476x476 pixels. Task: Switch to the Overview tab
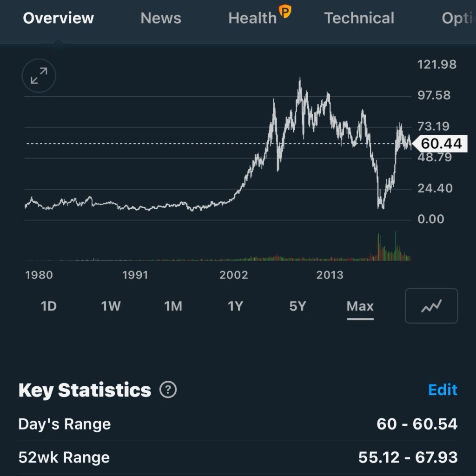(x=58, y=18)
